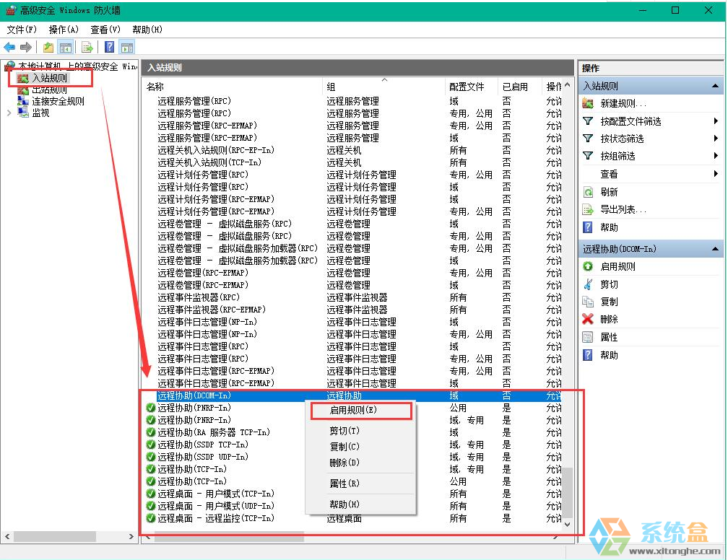
Task: Click the 按配置文件筛选 funnel icon
Action: click(x=588, y=121)
